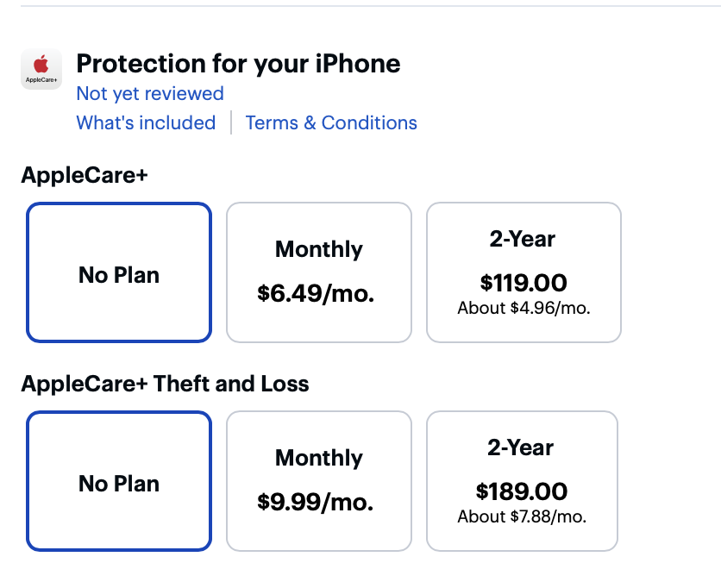Pick the 2-Year Theft and Loss plan card
Image resolution: width=721 pixels, height=588 pixels.
(x=522, y=481)
